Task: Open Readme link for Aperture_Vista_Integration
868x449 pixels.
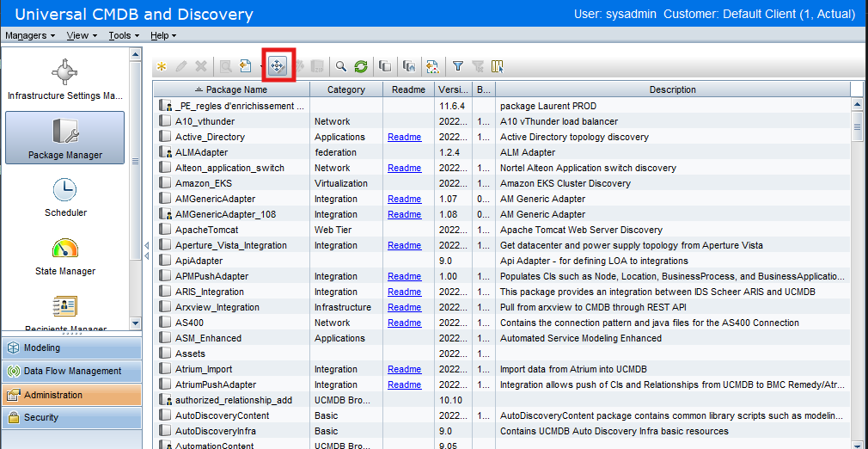Action: (x=404, y=245)
